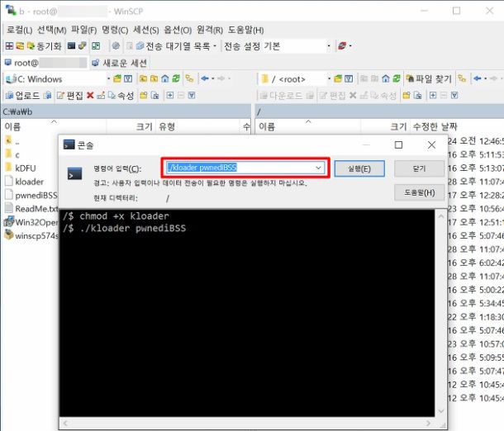This screenshot has width=504, height=431.
Task: Click remote open directory folder icon
Action: pyautogui.click(x=338, y=78)
